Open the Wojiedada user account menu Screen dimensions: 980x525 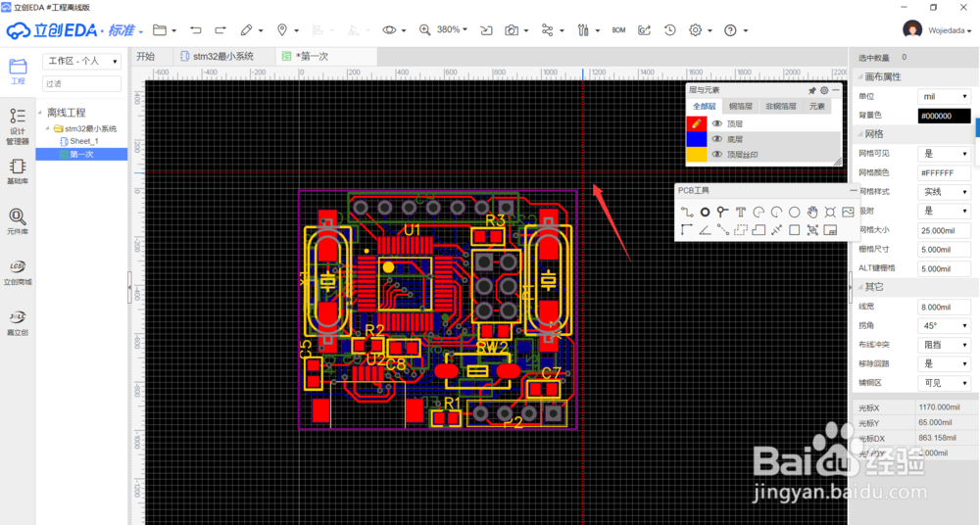point(938,30)
